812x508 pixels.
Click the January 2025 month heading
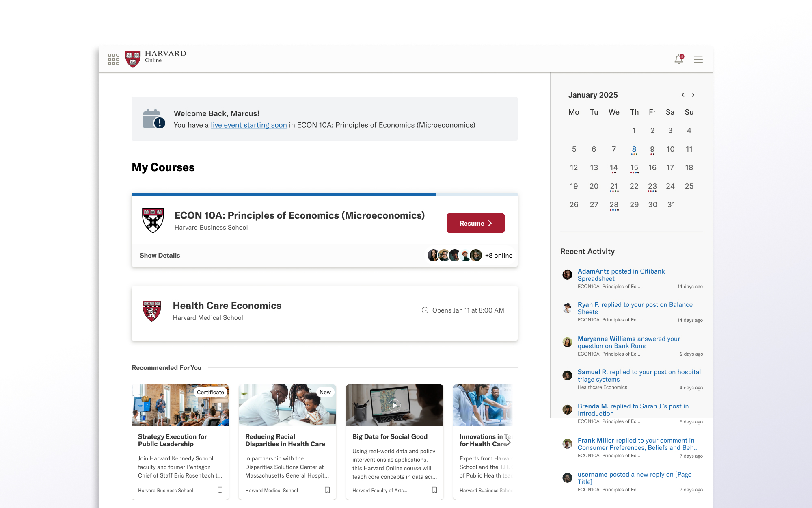593,95
